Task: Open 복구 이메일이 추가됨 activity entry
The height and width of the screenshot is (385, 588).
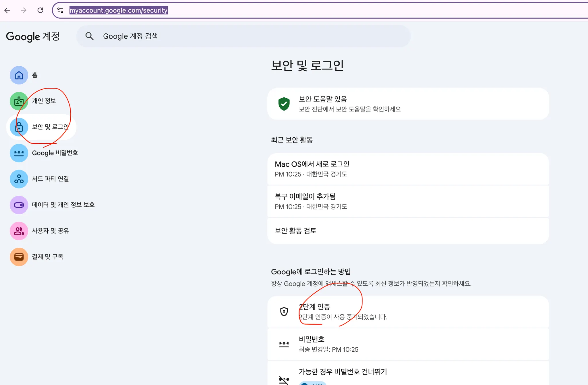Action: pos(408,201)
